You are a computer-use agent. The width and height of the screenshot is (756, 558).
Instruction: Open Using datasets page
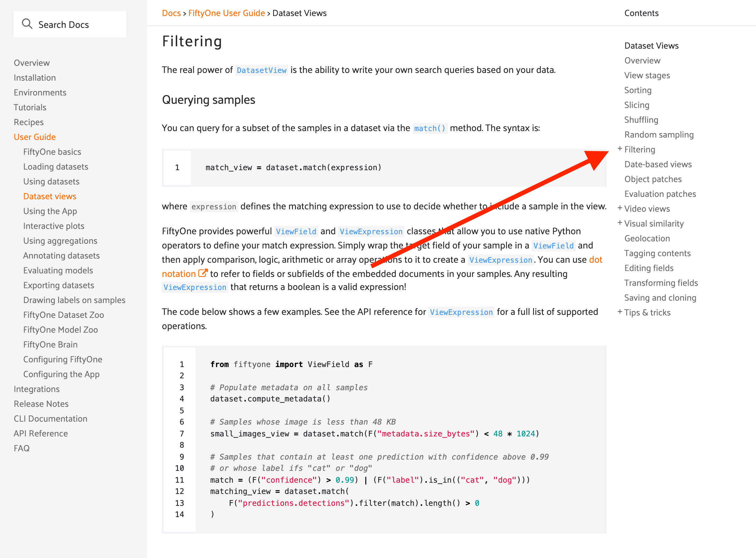pos(51,182)
